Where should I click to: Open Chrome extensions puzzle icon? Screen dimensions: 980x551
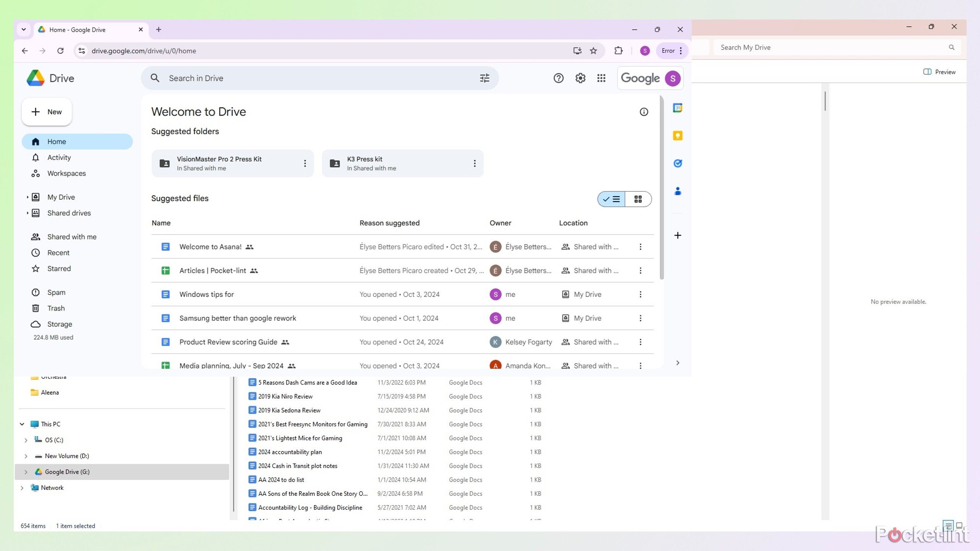pyautogui.click(x=618, y=51)
